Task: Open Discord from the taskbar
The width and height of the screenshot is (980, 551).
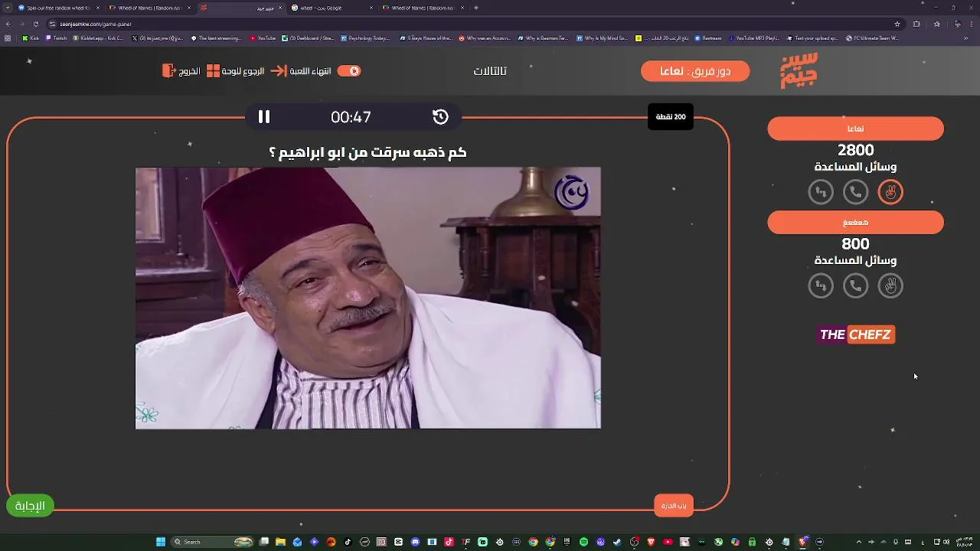Action: pyautogui.click(x=415, y=542)
